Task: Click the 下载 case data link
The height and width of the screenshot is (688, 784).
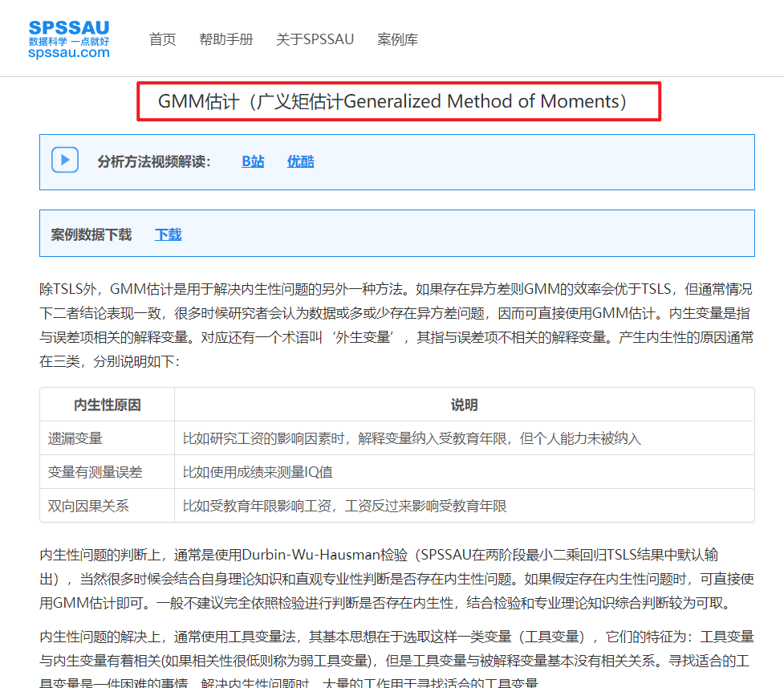Action: (x=168, y=234)
